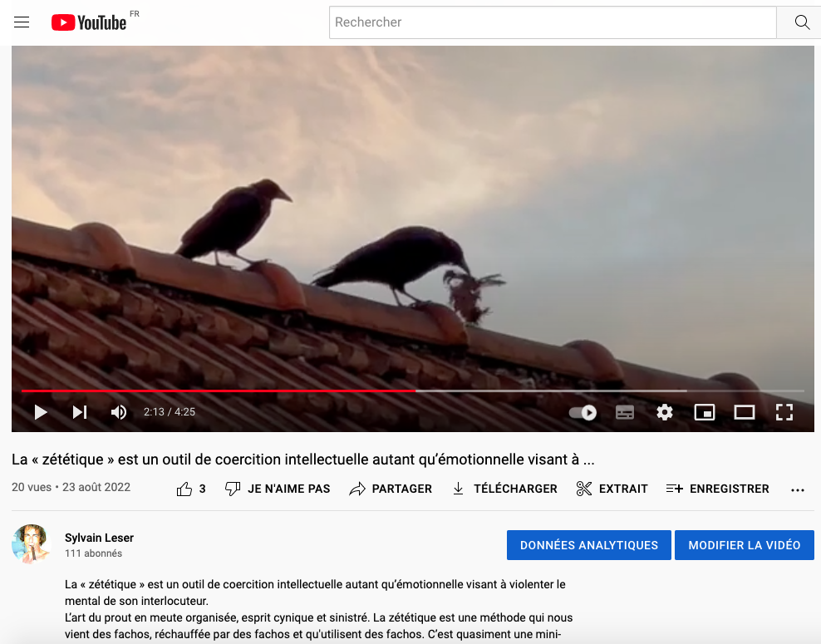Viewport: 821px width, 644px height.
Task: Toggle the autoplay switch
Action: (583, 412)
